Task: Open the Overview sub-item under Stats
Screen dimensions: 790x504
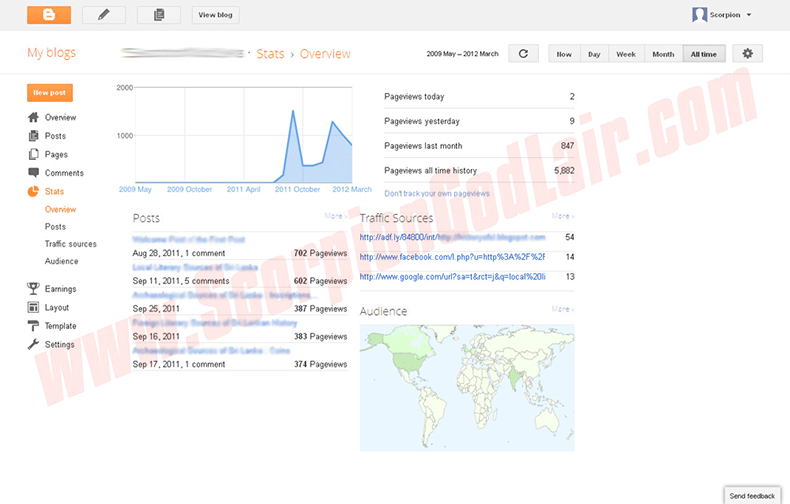Action: [x=60, y=210]
